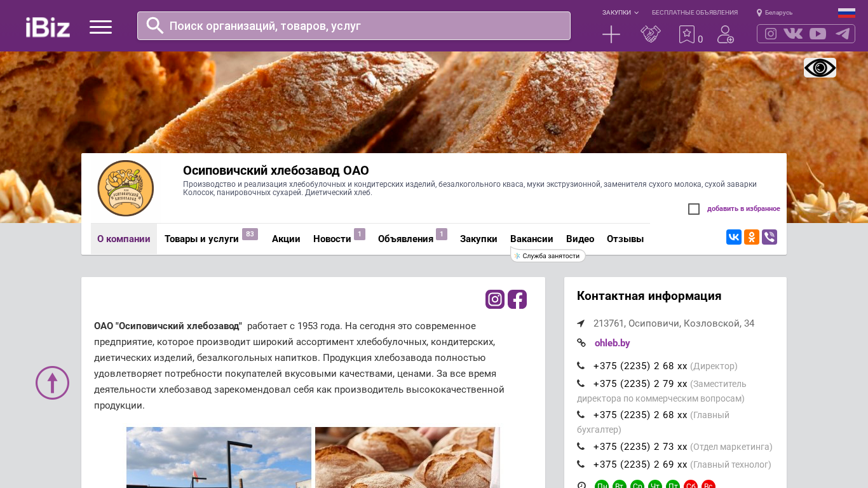The height and width of the screenshot is (488, 868).
Task: Click the user registration icon
Action: (726, 34)
